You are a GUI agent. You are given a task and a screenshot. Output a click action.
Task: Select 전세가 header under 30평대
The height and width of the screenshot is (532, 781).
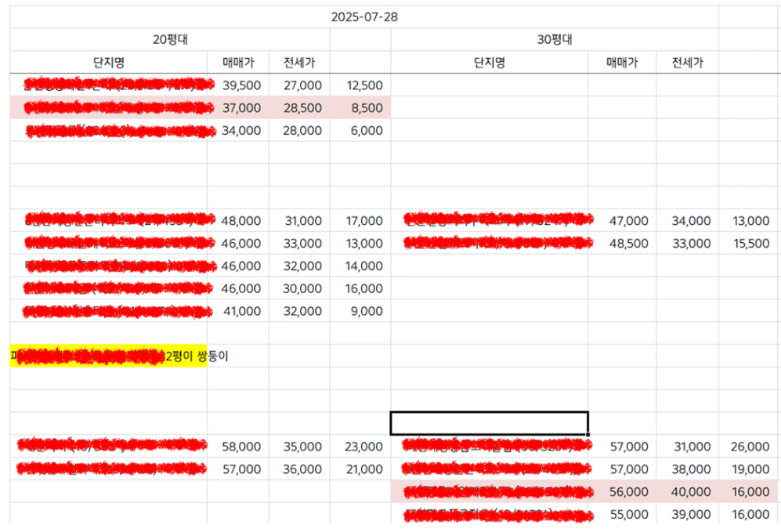pyautogui.click(x=687, y=62)
